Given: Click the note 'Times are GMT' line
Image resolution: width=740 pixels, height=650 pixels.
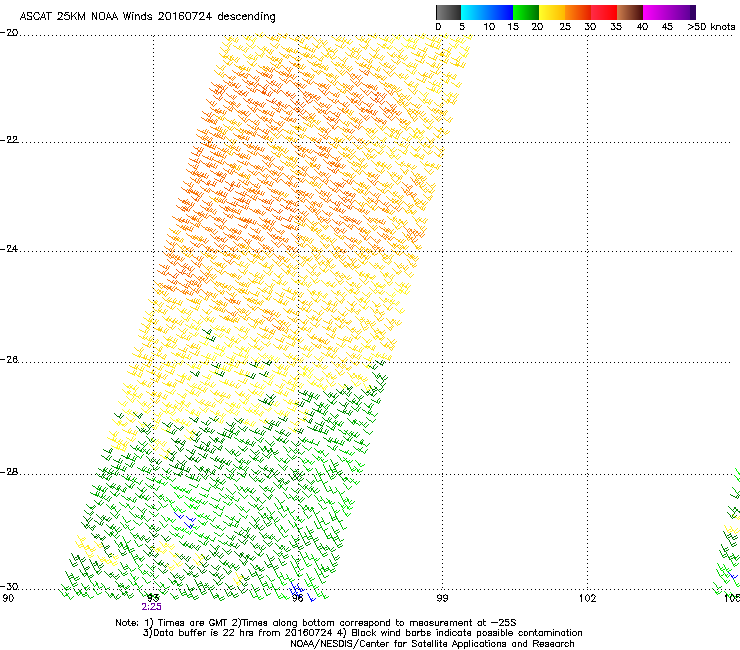Looking at the screenshot, I should (x=316, y=623).
